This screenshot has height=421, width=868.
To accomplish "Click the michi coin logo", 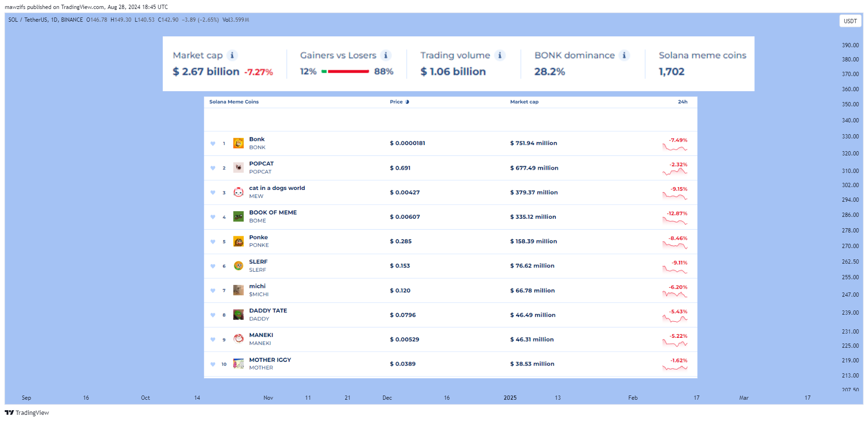I will pyautogui.click(x=238, y=290).
